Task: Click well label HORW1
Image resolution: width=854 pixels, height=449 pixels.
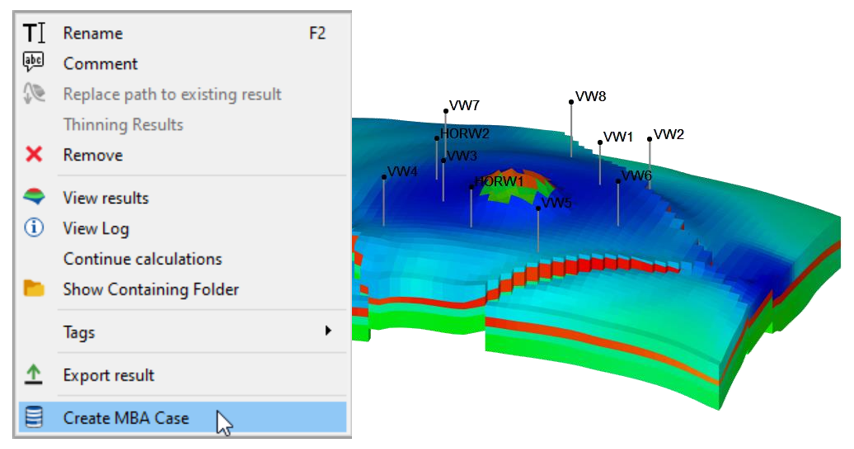Action: pyautogui.click(x=499, y=181)
